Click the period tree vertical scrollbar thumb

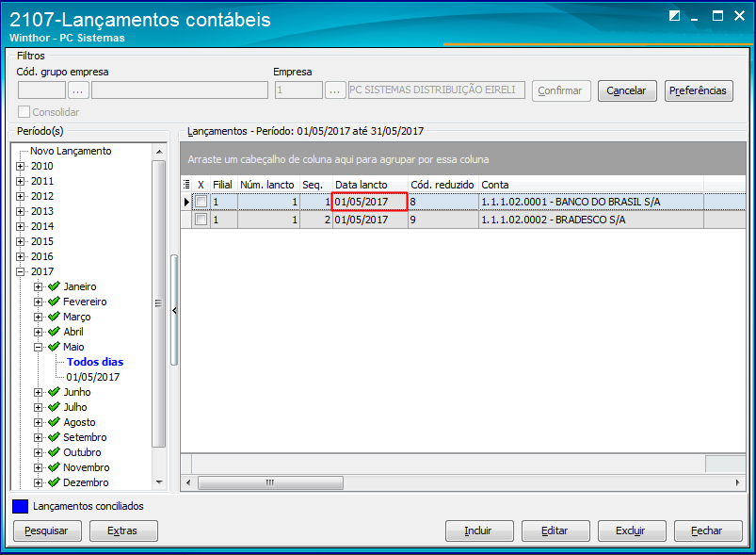point(158,303)
